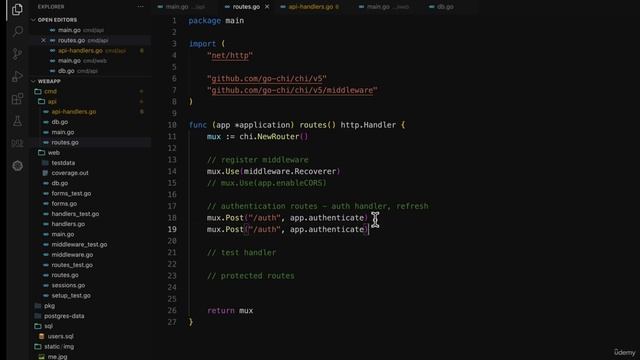This screenshot has width=640, height=360.
Task: Click the folder icon beside static/img
Action: [38, 347]
